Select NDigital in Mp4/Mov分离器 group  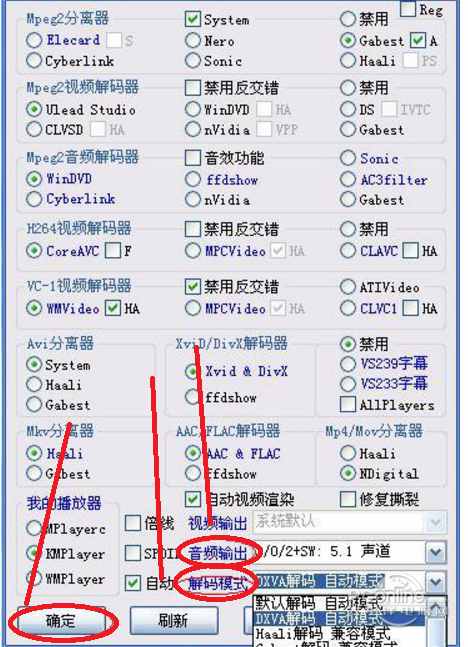point(348,473)
